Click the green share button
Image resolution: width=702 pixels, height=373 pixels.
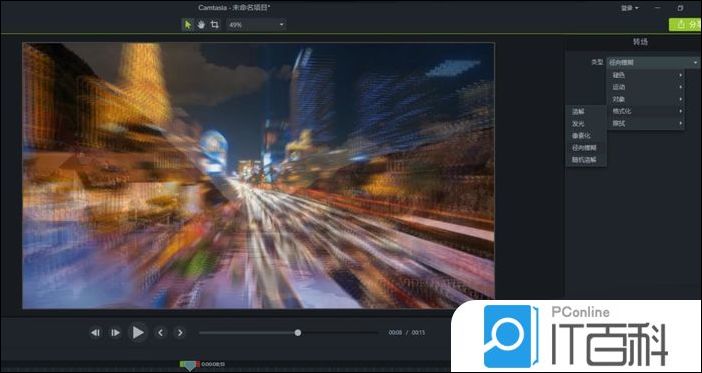(x=685, y=25)
